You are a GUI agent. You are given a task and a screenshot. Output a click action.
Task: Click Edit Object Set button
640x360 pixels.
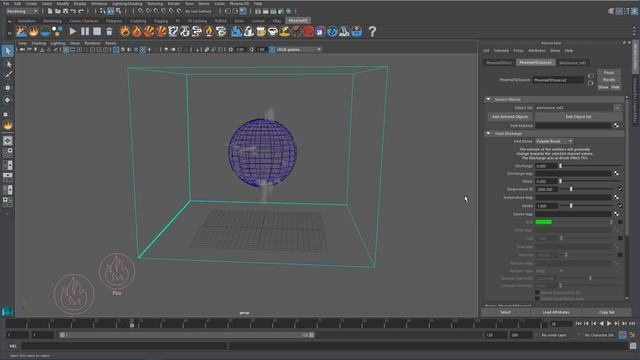[578, 117]
